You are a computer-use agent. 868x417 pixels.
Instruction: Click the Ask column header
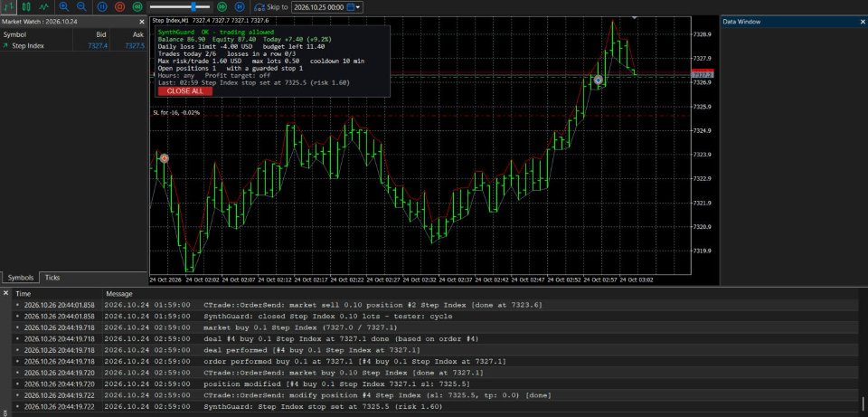click(x=137, y=34)
